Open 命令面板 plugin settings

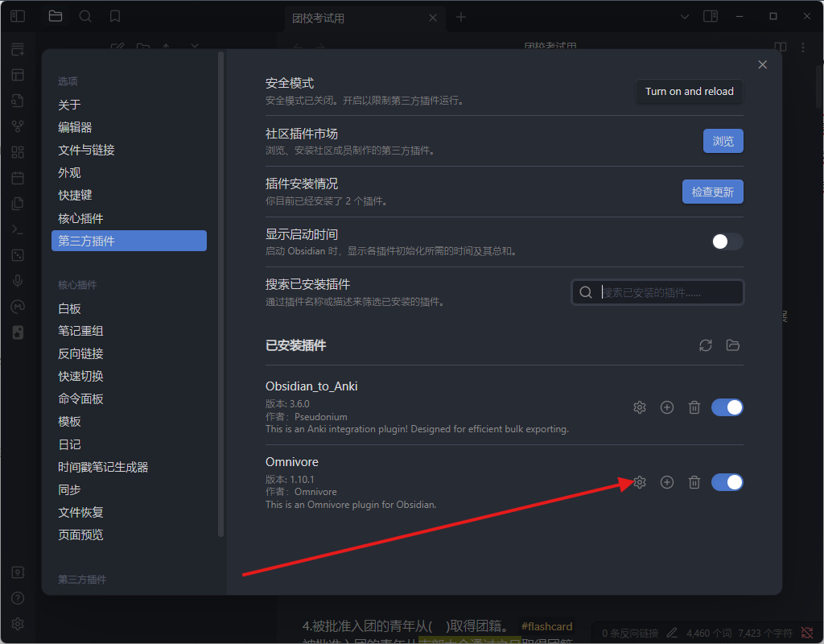pos(130,399)
